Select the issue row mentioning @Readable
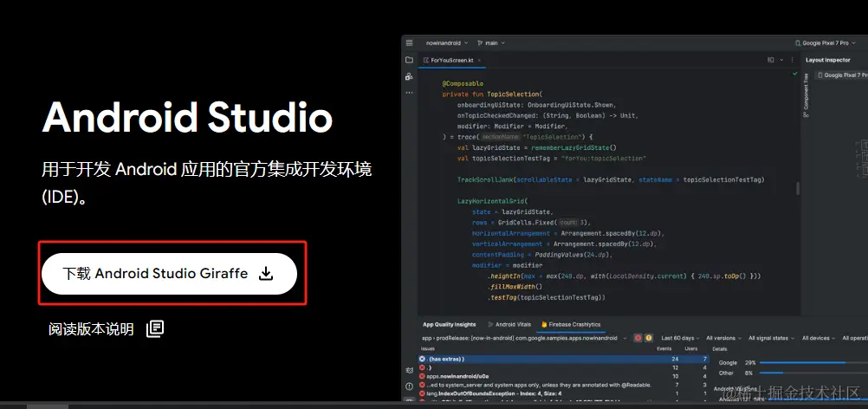868x409 pixels. click(563, 385)
